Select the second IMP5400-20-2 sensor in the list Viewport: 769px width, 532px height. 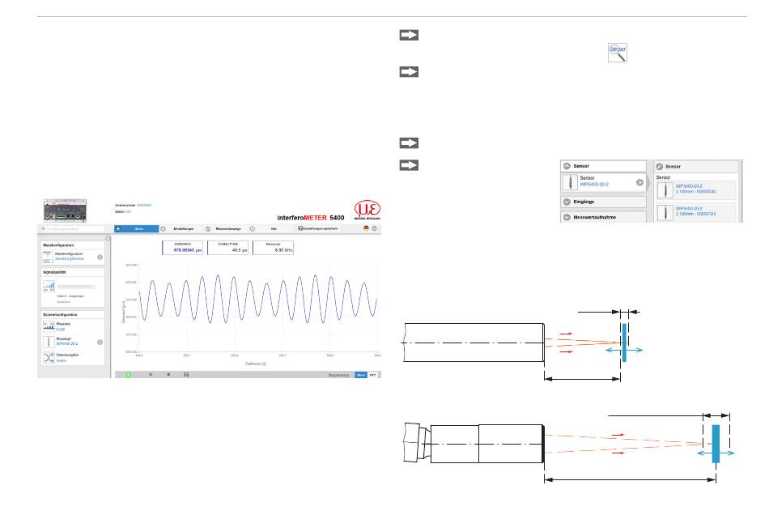pyautogui.click(x=696, y=211)
